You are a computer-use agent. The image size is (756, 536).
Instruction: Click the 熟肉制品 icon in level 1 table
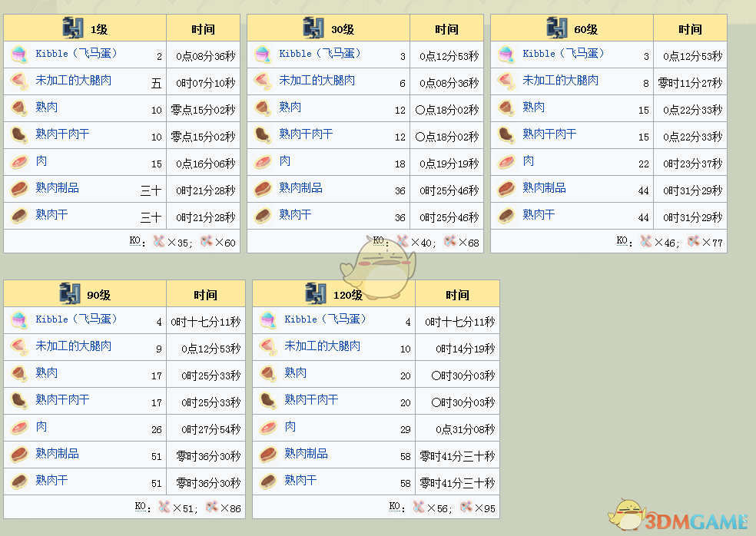[19, 189]
